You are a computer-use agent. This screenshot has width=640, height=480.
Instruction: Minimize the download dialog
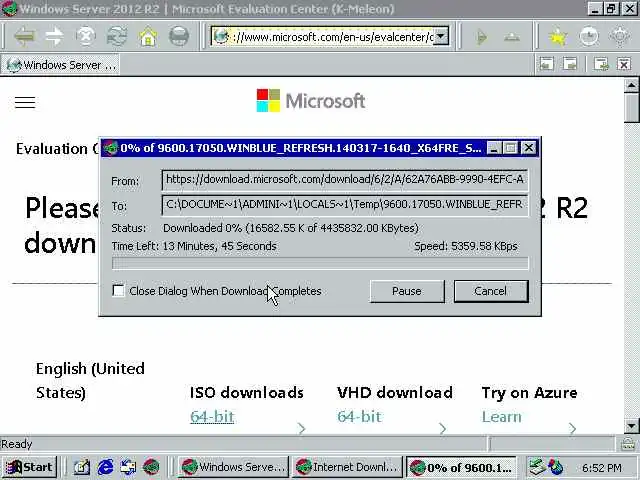[x=493, y=148]
